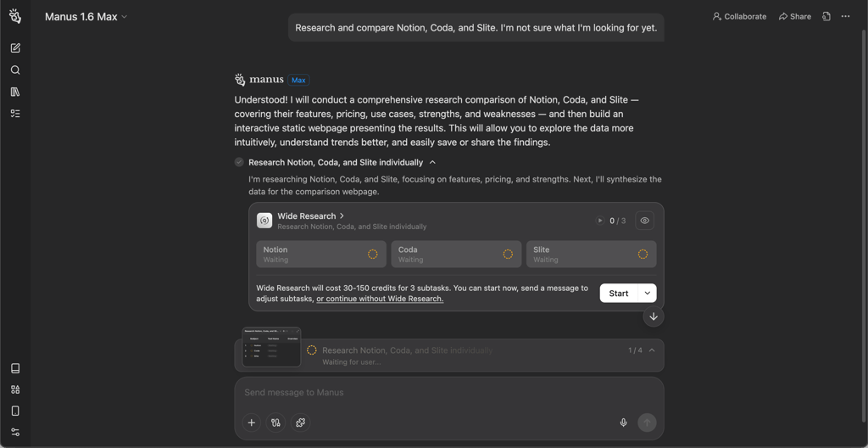Click the user message about Notion, Coda, Slite
This screenshot has width=868, height=448.
[x=476, y=28]
